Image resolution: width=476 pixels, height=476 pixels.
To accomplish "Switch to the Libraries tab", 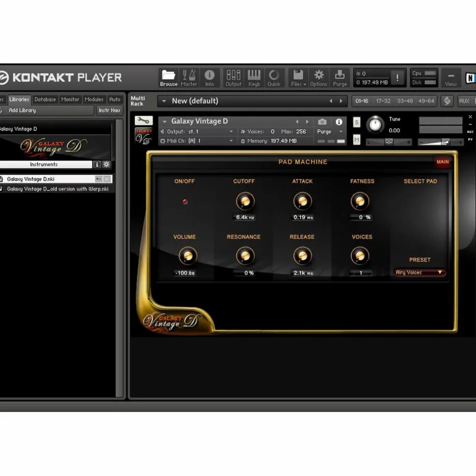I will [x=19, y=99].
